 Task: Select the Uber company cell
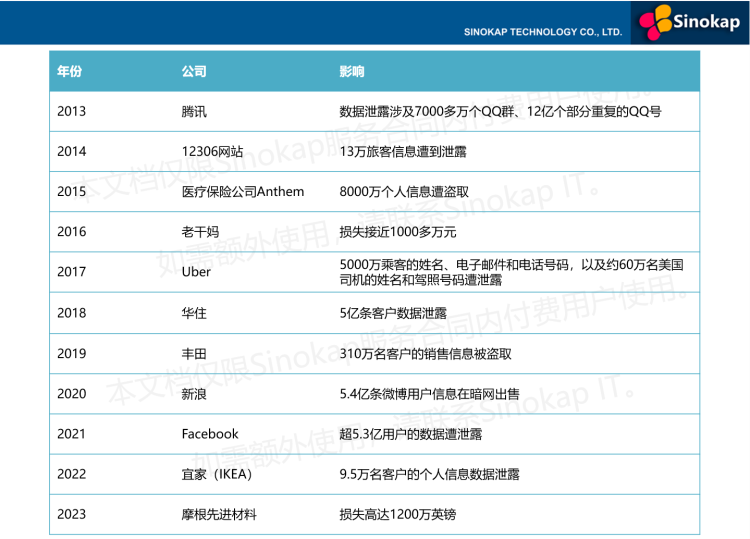[x=196, y=272]
